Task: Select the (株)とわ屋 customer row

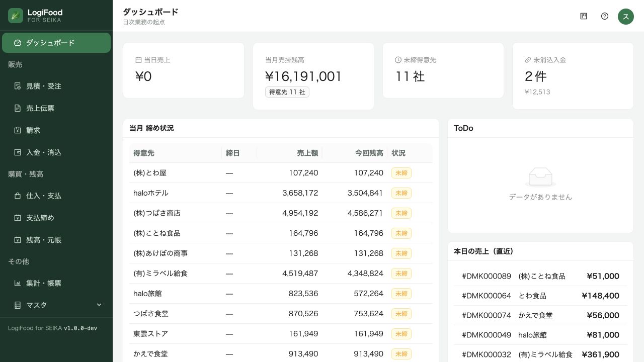Action: coord(281,173)
